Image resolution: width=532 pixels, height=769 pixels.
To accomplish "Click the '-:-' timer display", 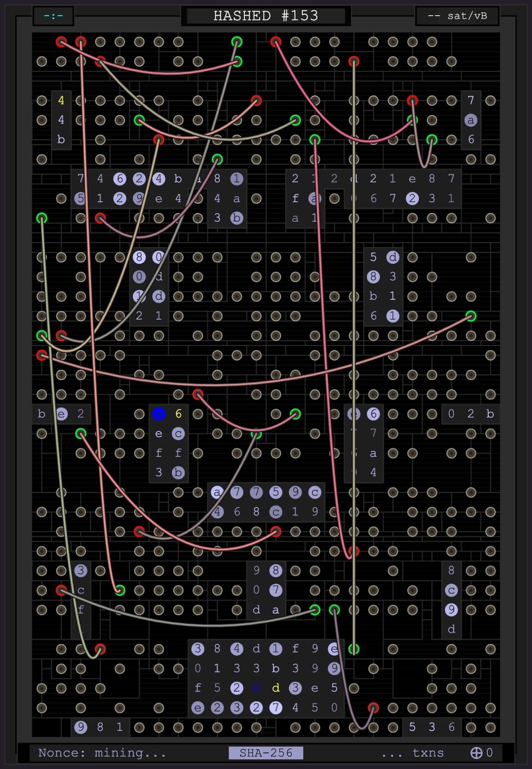I will (x=53, y=16).
